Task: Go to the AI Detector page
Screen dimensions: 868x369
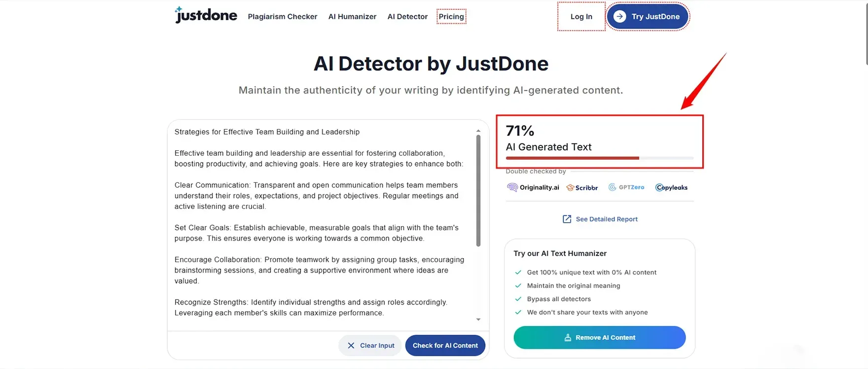Action: tap(407, 17)
